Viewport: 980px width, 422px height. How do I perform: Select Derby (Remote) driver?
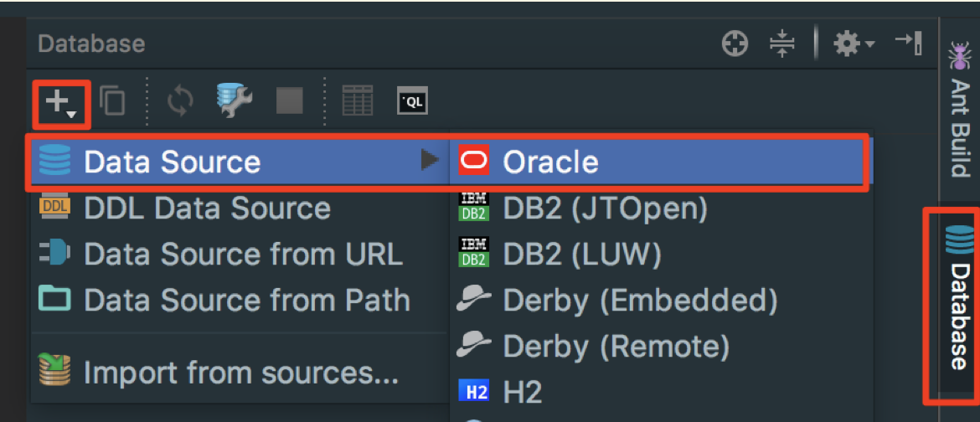tap(661, 346)
